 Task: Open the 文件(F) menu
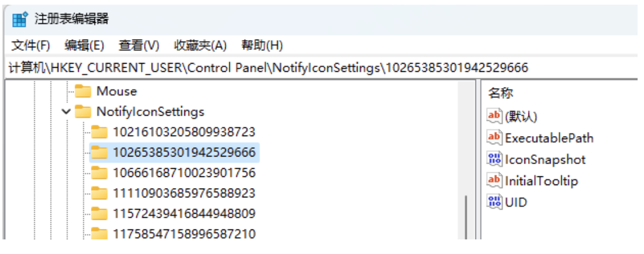pyautogui.click(x=31, y=46)
